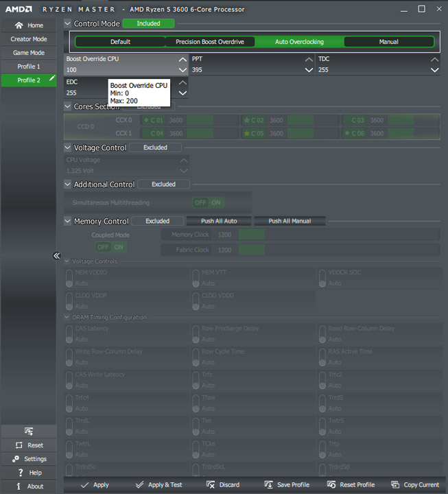Click the Apply checkmark icon
The height and width of the screenshot is (494, 448).
pyautogui.click(x=84, y=485)
